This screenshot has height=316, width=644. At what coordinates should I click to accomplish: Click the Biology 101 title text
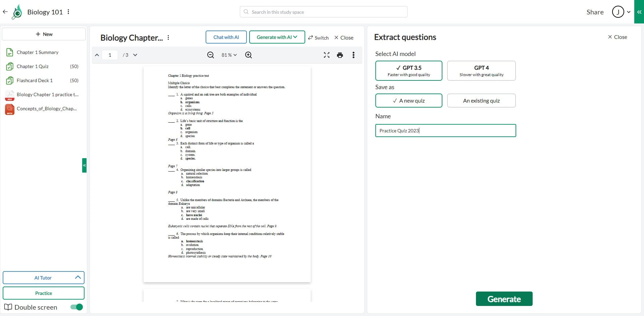[x=45, y=12]
